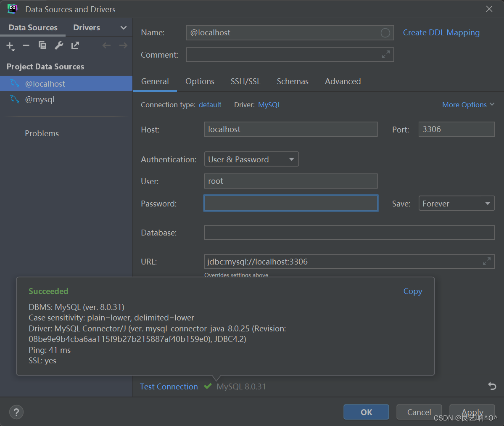Open the Options tab
The width and height of the screenshot is (504, 426).
[200, 81]
